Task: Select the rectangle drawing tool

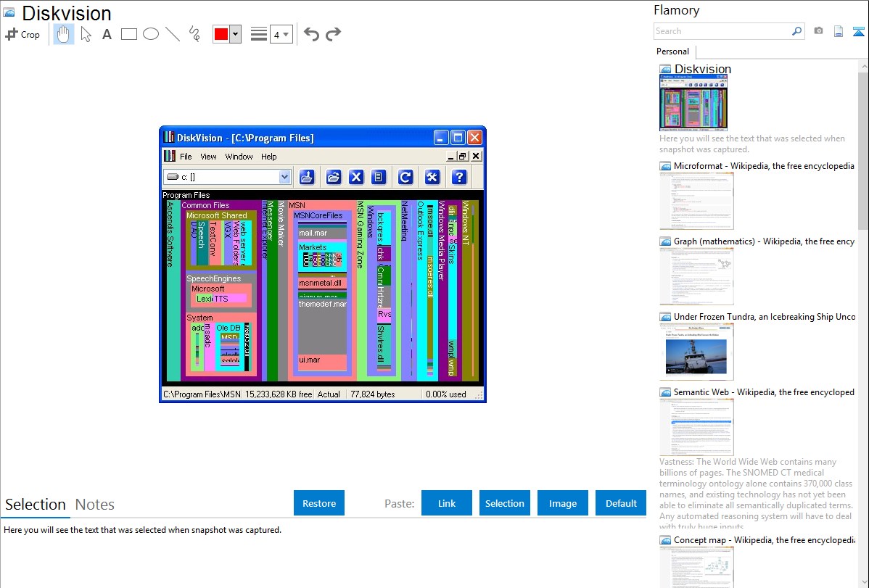Action: pyautogui.click(x=128, y=34)
